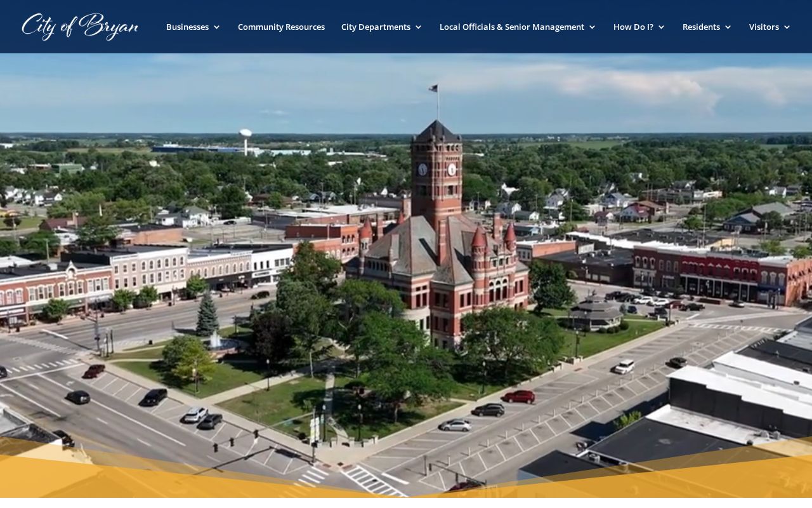Open the Residents menu
The image size is (812, 508).
tap(701, 27)
